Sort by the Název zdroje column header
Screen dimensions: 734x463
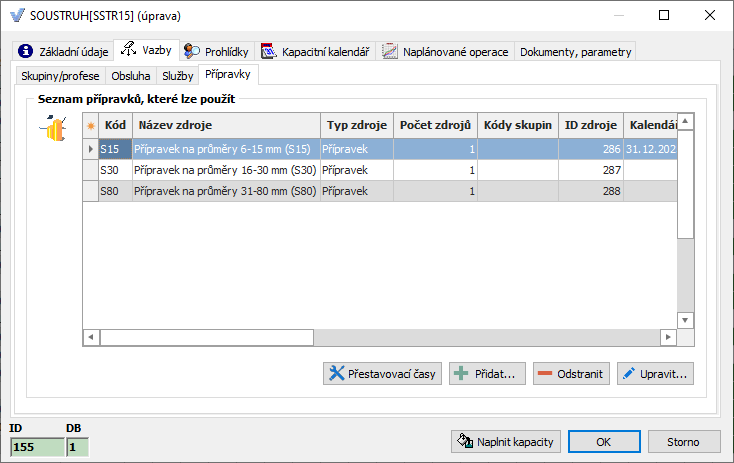click(x=225, y=126)
